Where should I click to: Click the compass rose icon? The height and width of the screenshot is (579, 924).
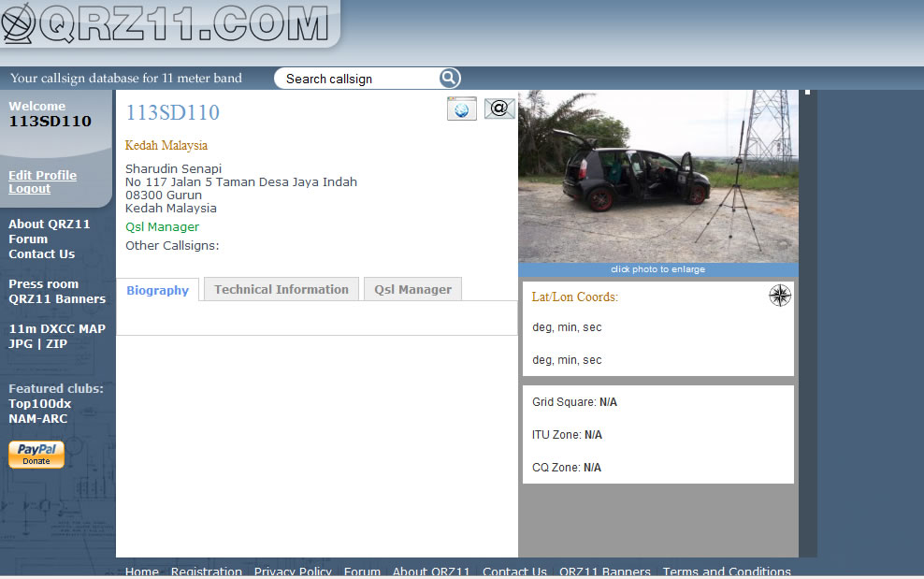tap(780, 296)
